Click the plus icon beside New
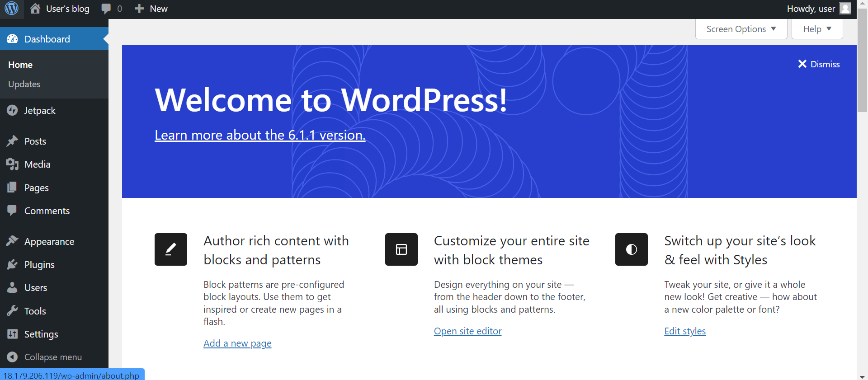 [139, 9]
